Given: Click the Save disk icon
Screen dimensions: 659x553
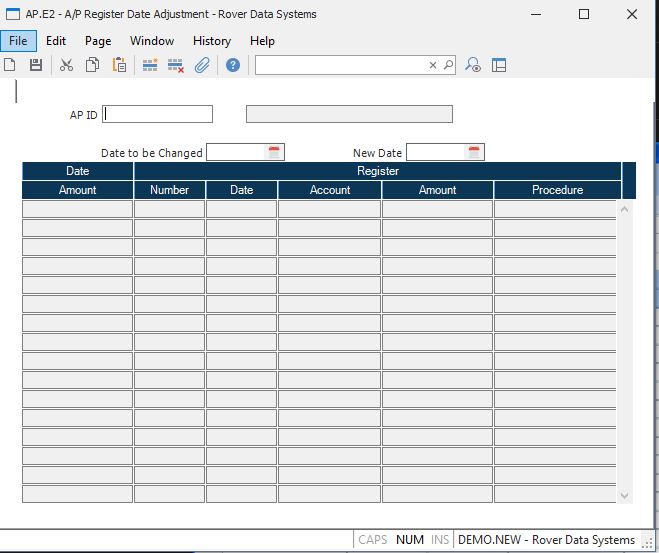Looking at the screenshot, I should 36,65.
